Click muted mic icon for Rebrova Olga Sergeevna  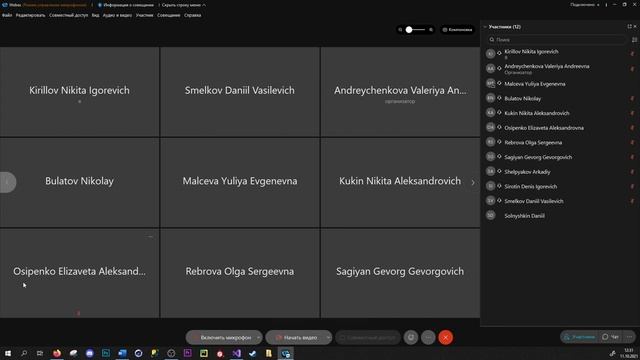(x=632, y=142)
